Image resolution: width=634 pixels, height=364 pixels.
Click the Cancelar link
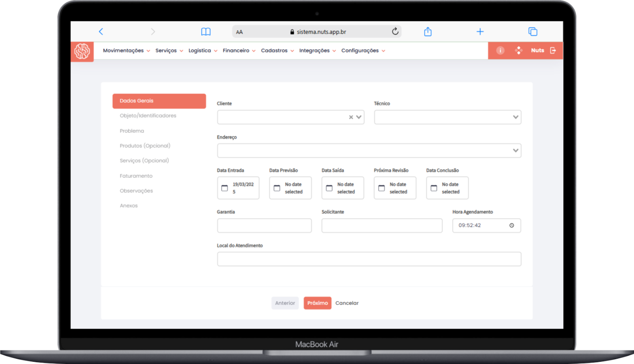347,303
